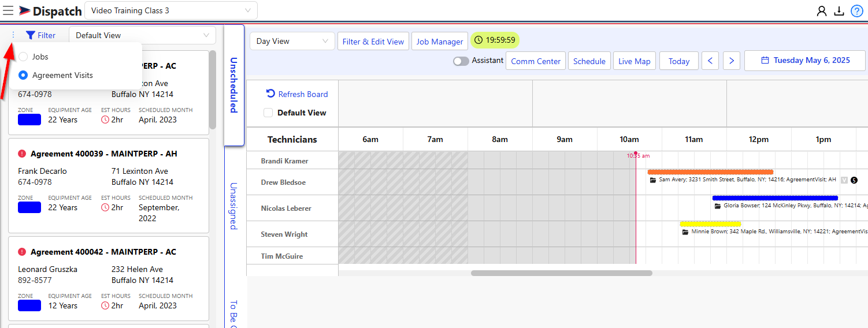This screenshot has height=328, width=868.
Task: Open the hamburger menu next to Dispatch
Action: coord(9,10)
